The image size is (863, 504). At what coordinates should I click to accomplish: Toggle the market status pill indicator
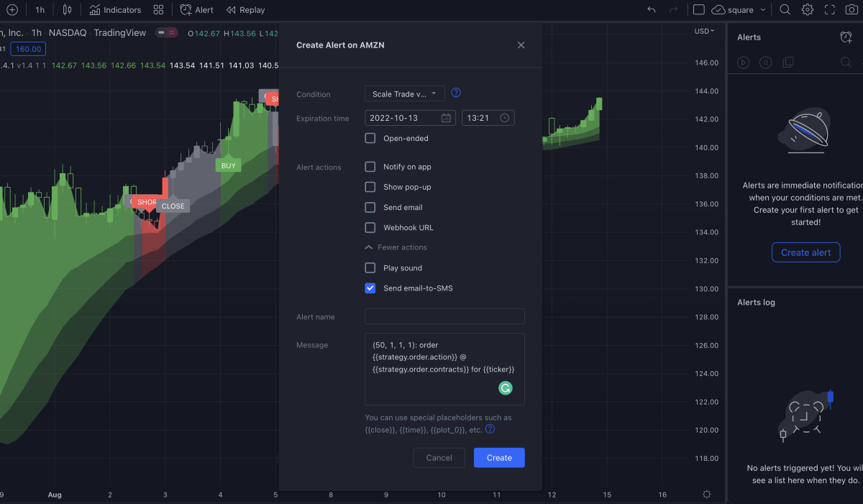point(167,32)
